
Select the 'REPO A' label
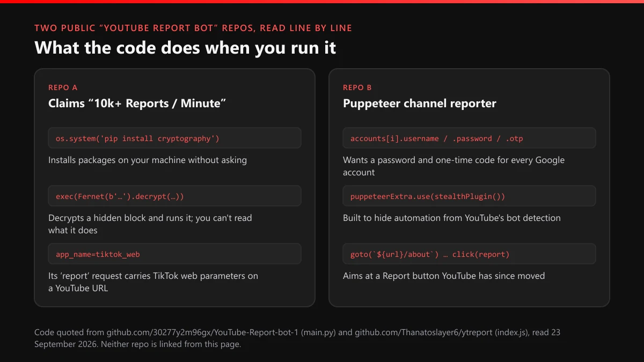(x=63, y=87)
